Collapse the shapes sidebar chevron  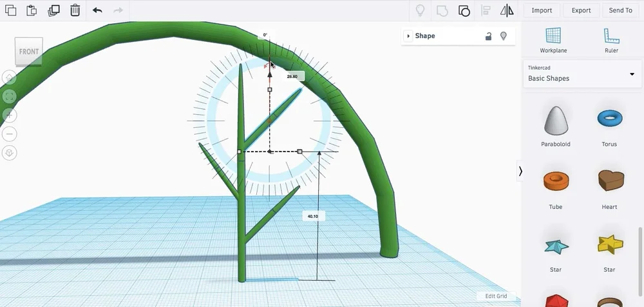[x=520, y=171]
